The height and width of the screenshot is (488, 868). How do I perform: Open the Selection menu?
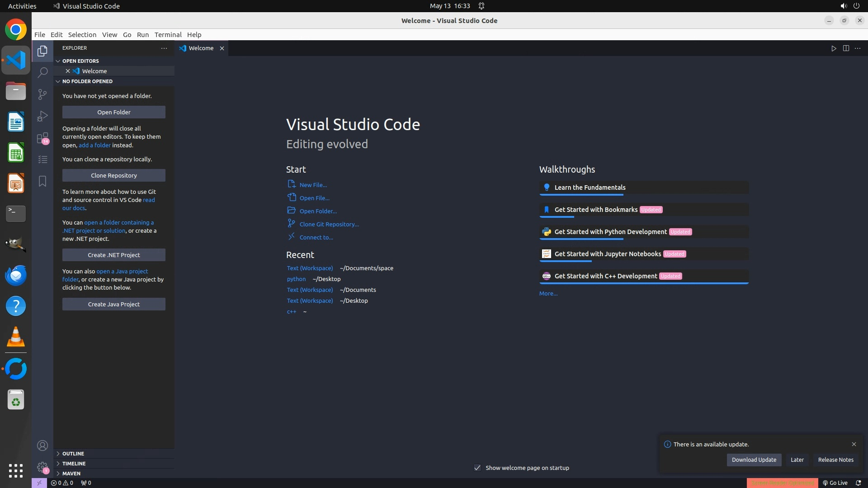tap(82, 35)
